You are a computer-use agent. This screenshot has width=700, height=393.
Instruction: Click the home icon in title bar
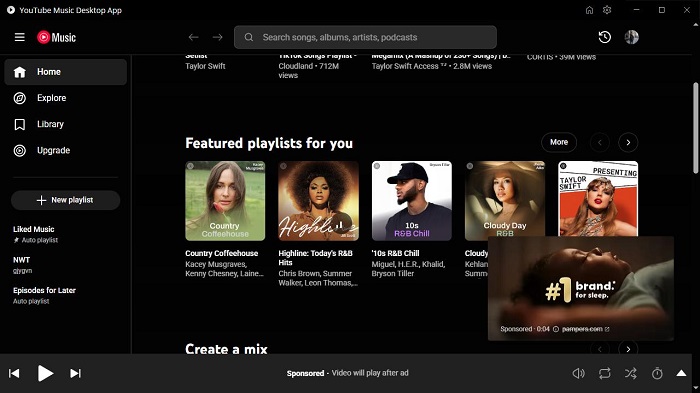click(x=589, y=10)
